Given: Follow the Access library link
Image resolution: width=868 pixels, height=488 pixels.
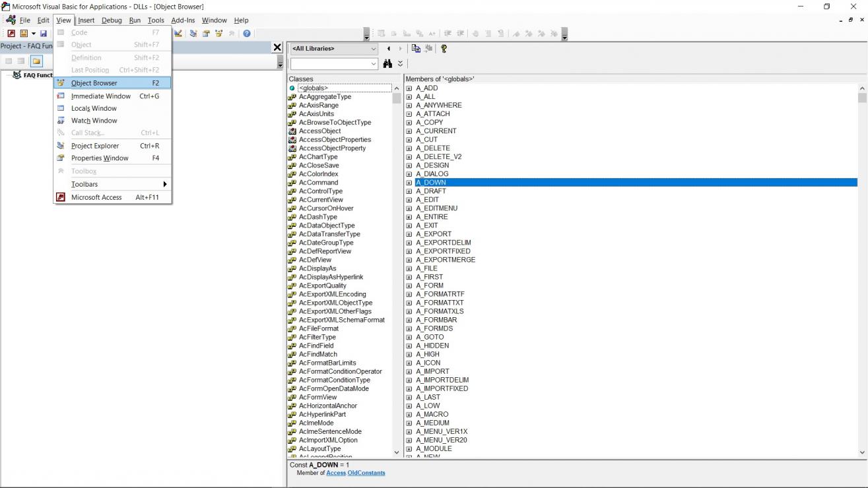Looking at the screenshot, I should pyautogui.click(x=335, y=473).
